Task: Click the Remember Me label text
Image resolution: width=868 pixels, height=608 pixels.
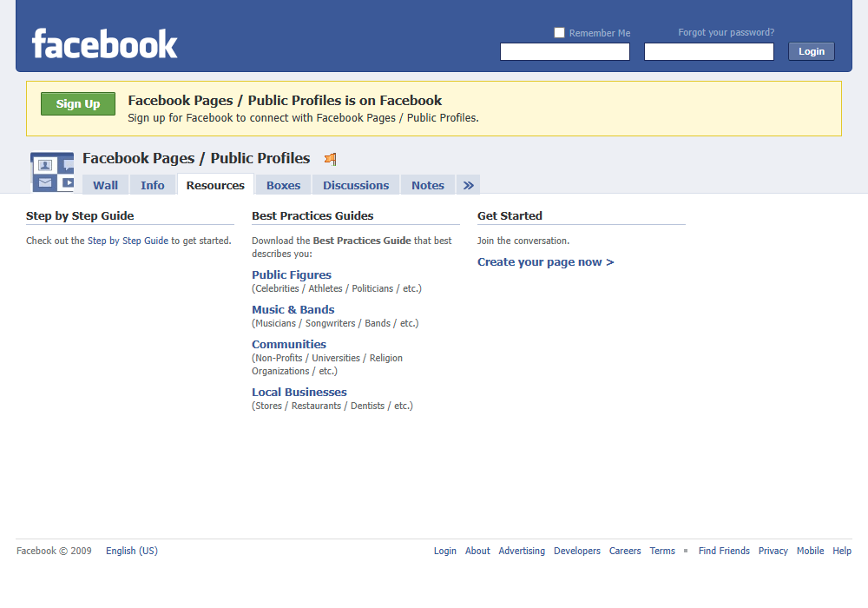Action: (600, 33)
